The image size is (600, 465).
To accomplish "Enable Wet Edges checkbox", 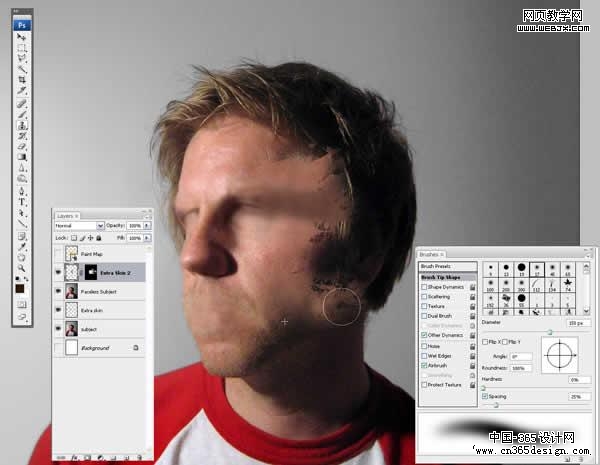I will (x=424, y=356).
